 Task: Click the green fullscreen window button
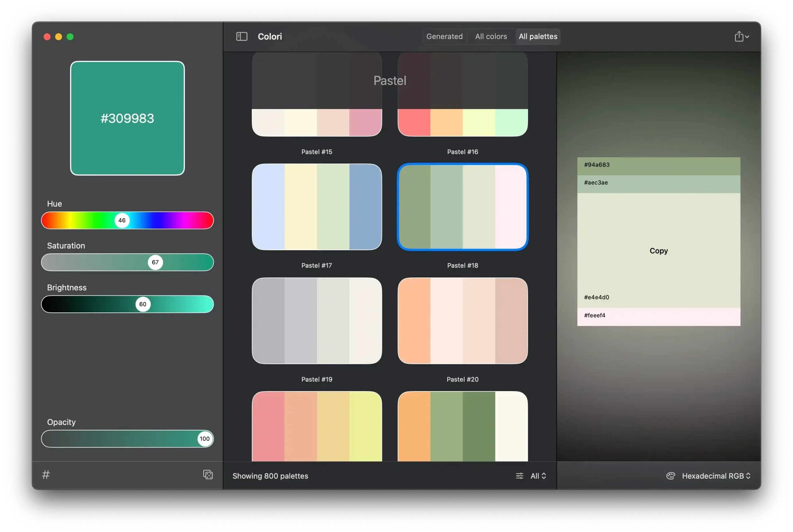coord(70,37)
